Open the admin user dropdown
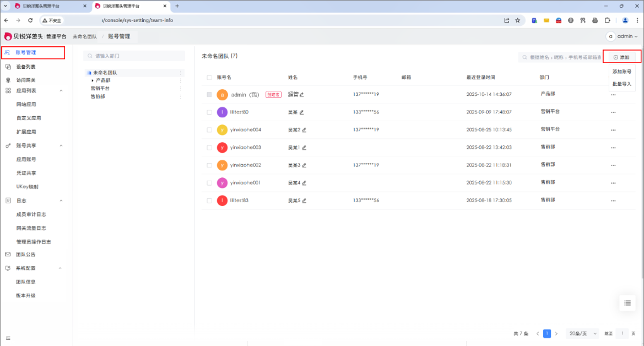Image resolution: width=644 pixels, height=346 pixels. click(623, 37)
